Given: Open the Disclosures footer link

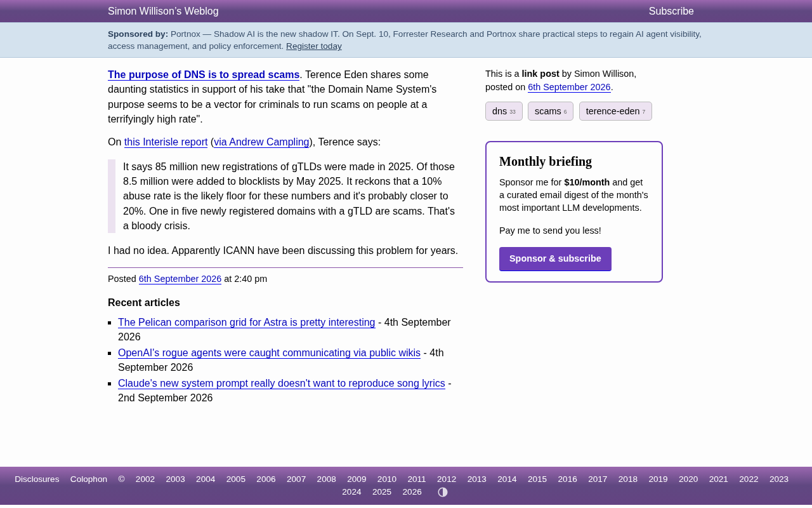Looking at the screenshot, I should pyautogui.click(x=37, y=479).
